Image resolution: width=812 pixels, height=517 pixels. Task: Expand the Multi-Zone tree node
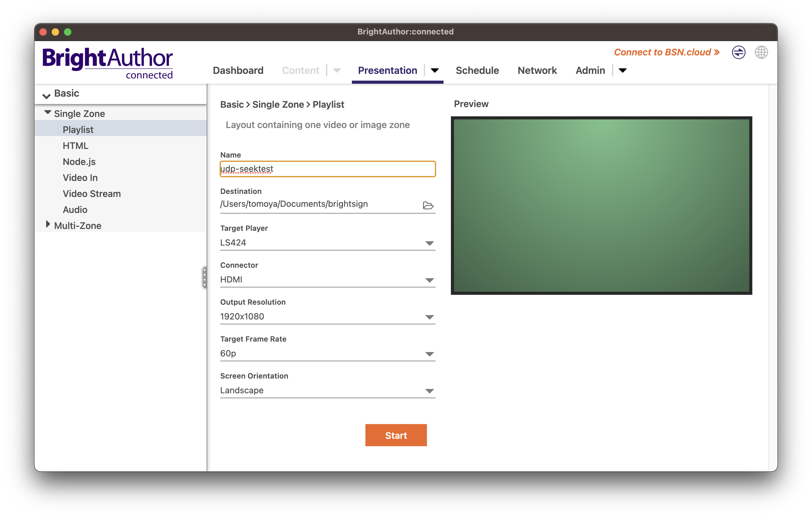tap(48, 224)
